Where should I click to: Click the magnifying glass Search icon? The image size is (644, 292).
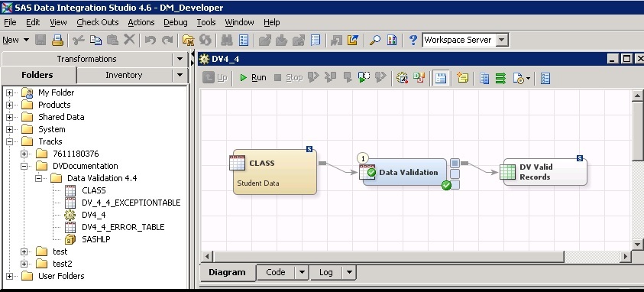pyautogui.click(x=374, y=40)
